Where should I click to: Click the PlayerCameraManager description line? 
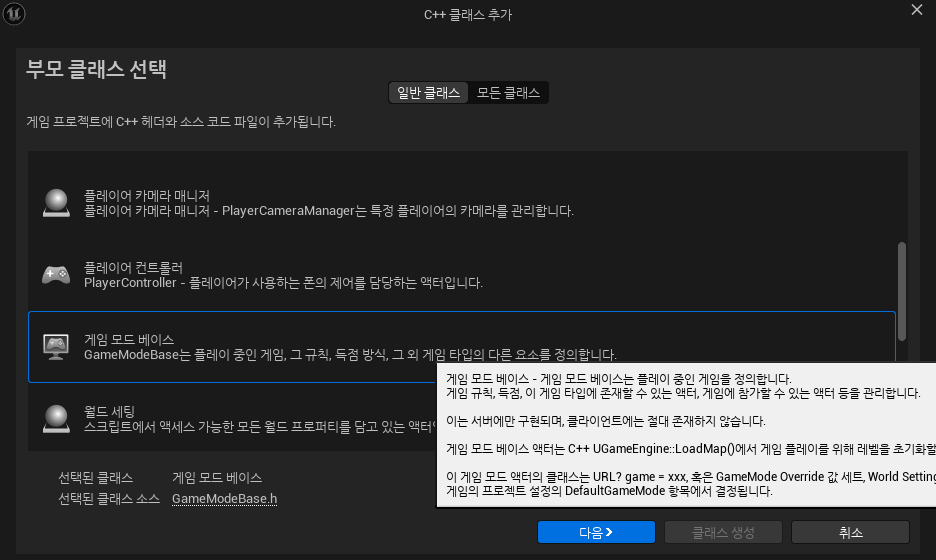pos(329,211)
